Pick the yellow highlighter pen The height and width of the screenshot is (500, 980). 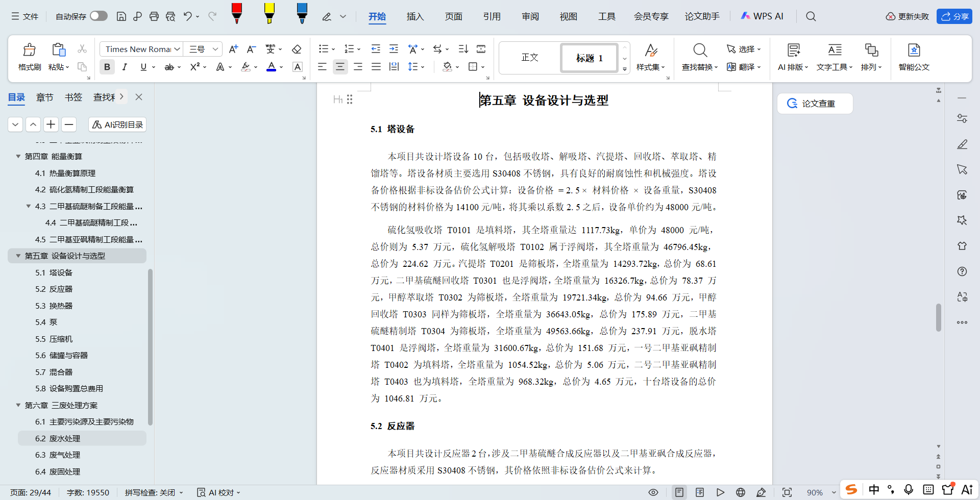point(269,13)
